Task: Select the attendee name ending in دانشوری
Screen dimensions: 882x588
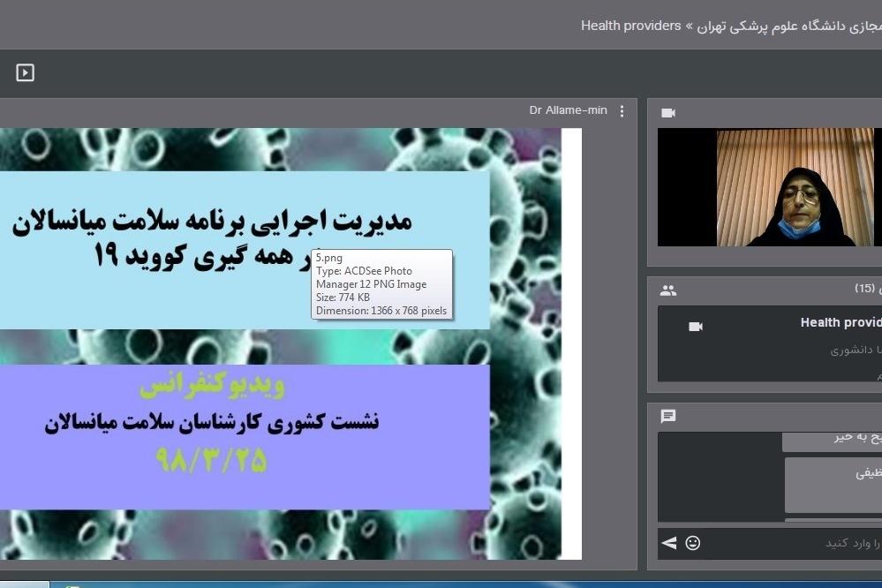Action: 853,350
